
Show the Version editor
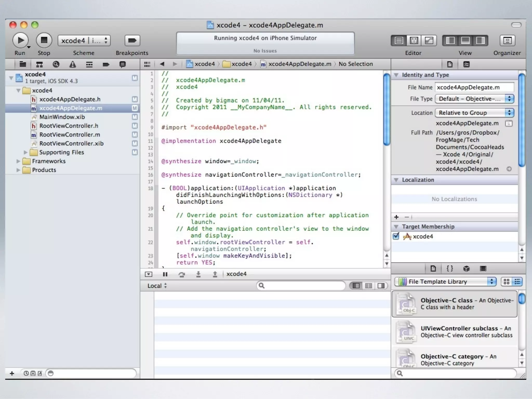[x=429, y=41]
